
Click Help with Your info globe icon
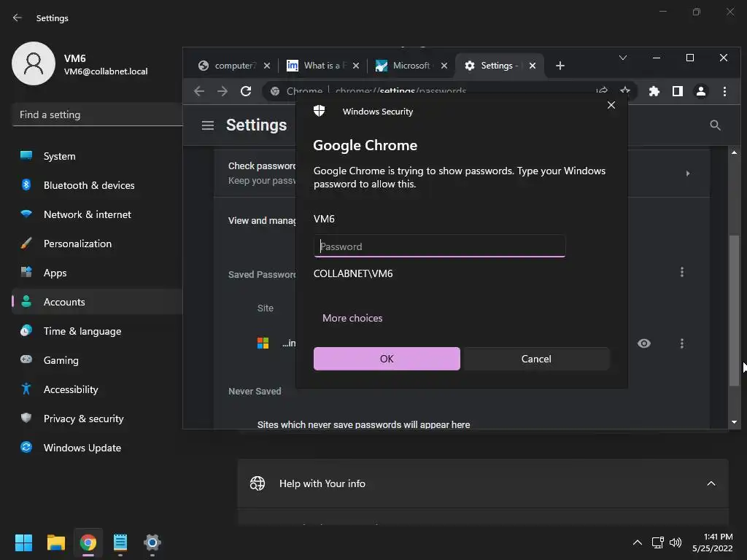pyautogui.click(x=258, y=483)
